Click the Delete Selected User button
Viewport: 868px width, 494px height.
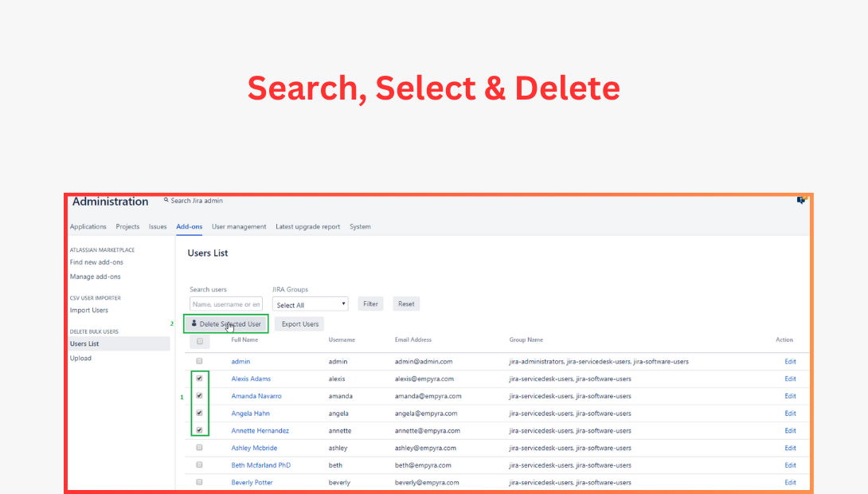point(226,324)
